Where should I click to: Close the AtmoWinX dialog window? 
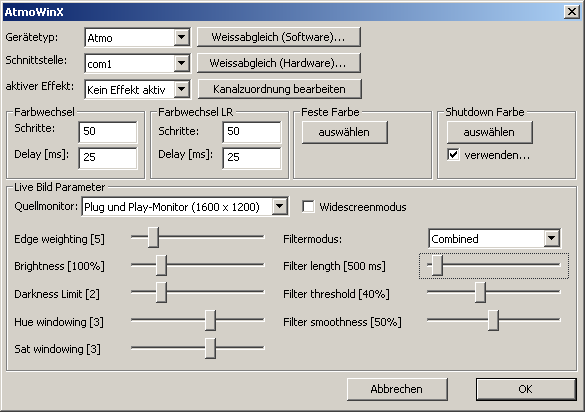click(572, 12)
